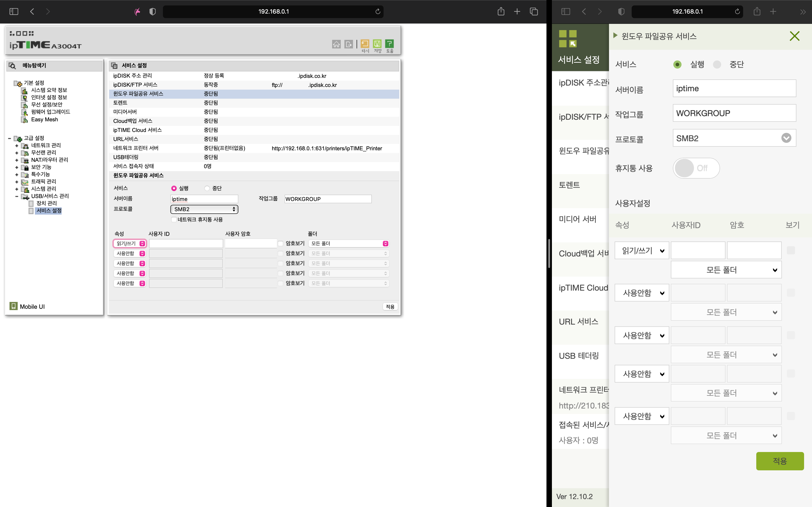Screen dimensions: 812x507
Task: Click the Mobile UI phone icon
Action: tap(13, 306)
